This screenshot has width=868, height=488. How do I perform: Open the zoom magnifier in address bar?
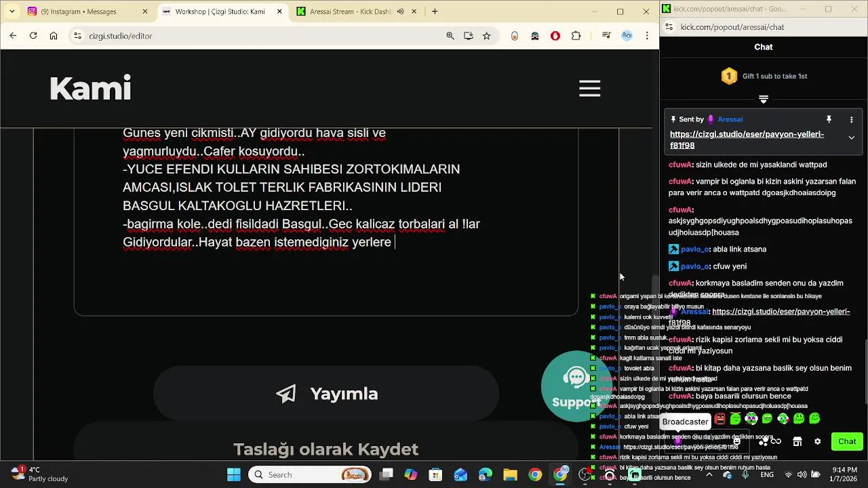450,36
